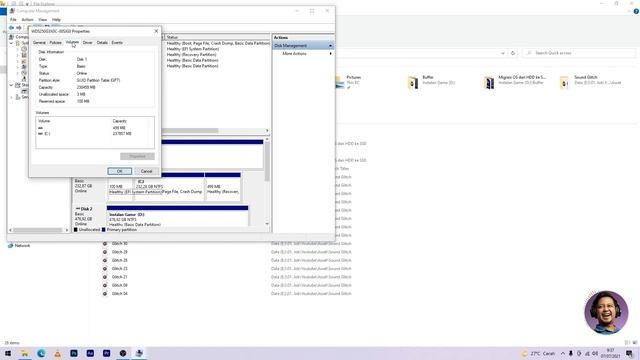Select Network in File Explorer navigation pane

click(19, 246)
